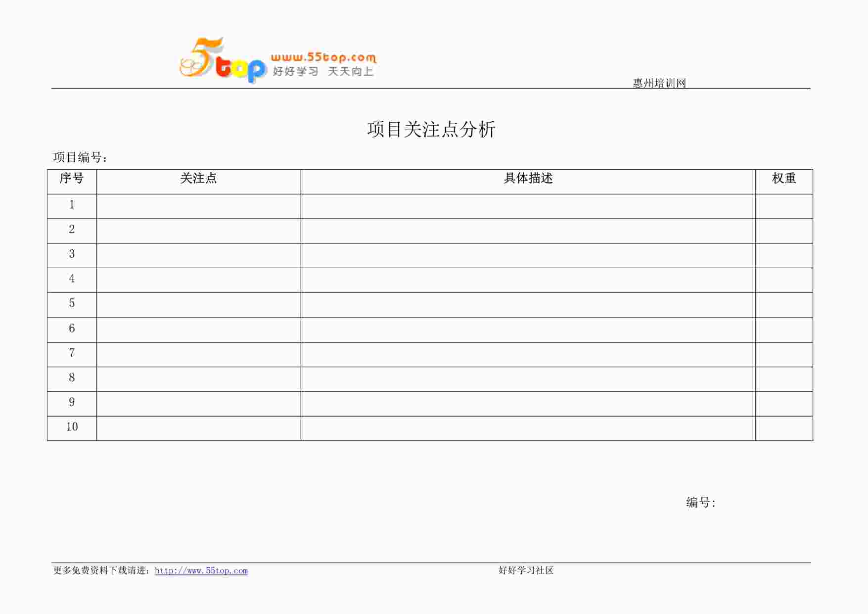Select the 权重 column header
Image resolution: width=868 pixels, height=614 pixels.
point(784,182)
